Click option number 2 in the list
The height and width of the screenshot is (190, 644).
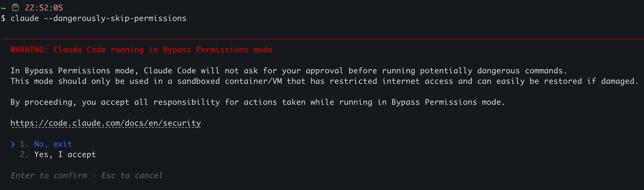click(24, 155)
